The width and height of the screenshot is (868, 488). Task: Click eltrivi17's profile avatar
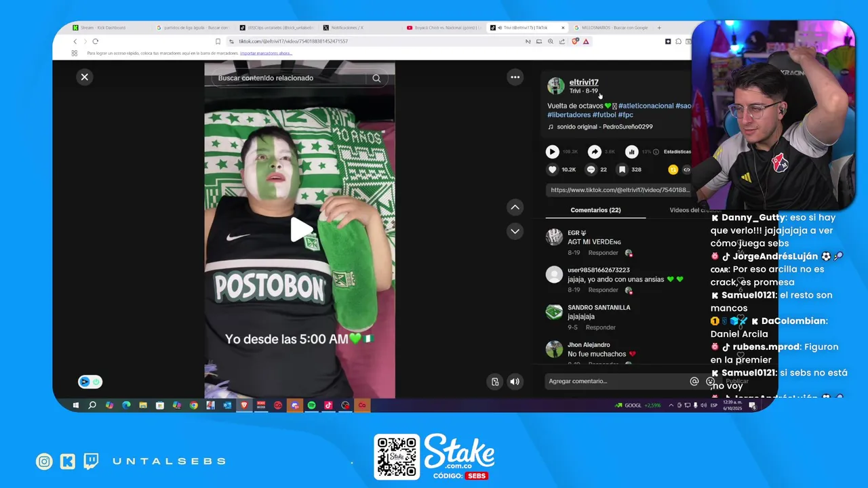(x=555, y=85)
